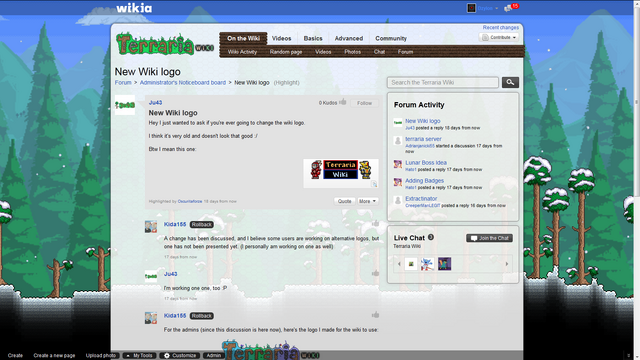Click Kida155 avatar on first reply
The height and width of the screenshot is (360, 640).
151,227
